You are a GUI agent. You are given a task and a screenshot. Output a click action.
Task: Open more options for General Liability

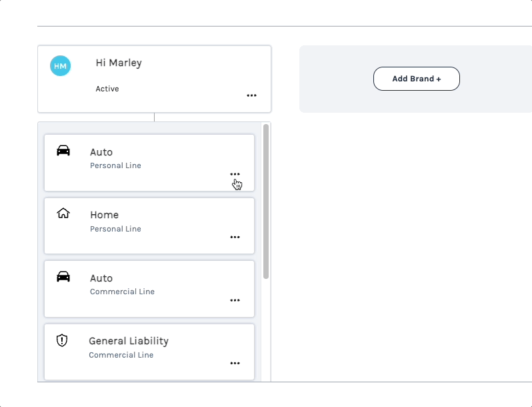coord(235,363)
